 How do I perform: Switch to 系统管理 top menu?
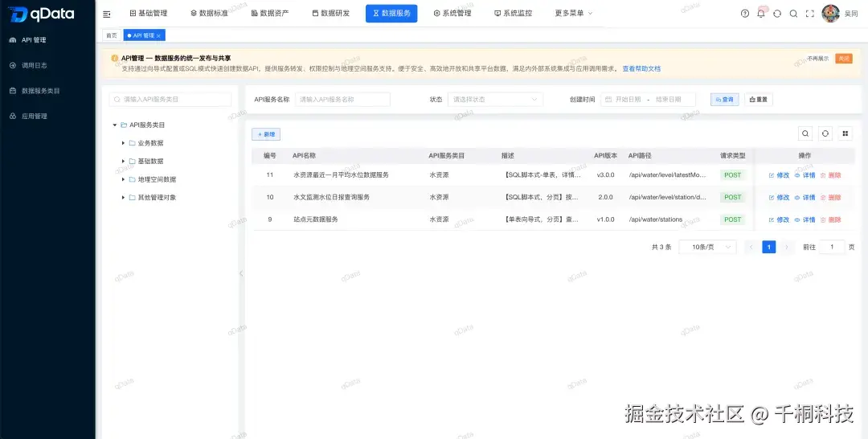pos(452,14)
